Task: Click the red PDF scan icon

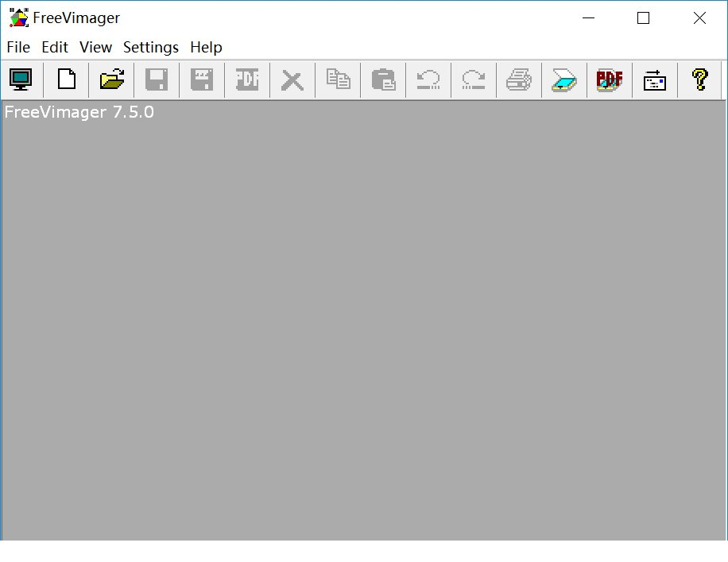Action: [x=610, y=79]
